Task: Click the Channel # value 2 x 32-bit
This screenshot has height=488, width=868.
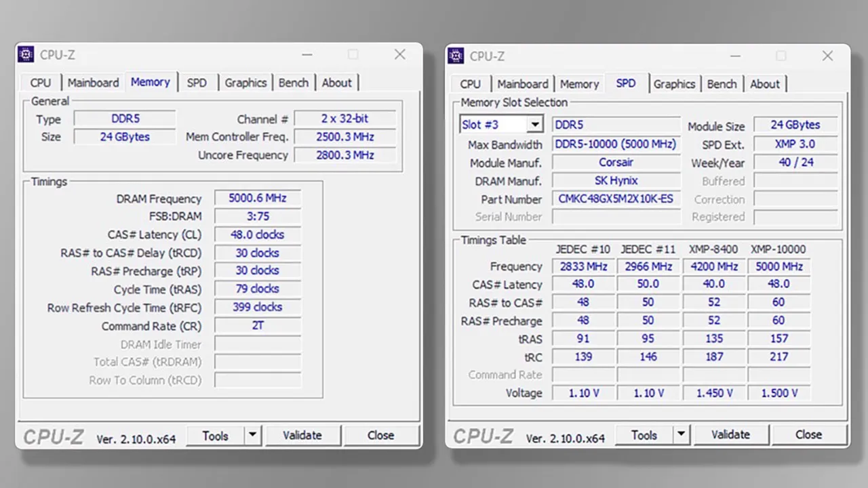Action: [344, 118]
